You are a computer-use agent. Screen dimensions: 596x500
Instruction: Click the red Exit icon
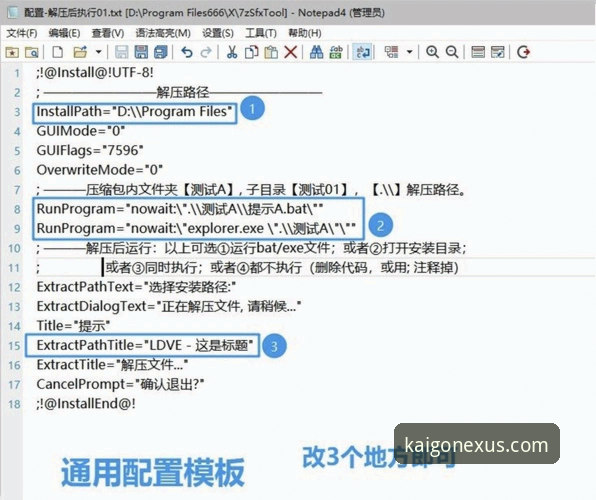point(523,52)
